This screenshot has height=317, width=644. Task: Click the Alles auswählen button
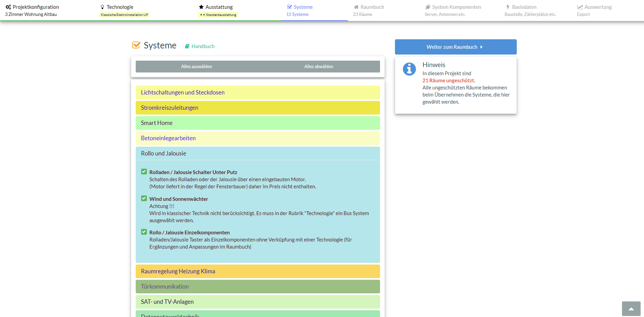(197, 67)
